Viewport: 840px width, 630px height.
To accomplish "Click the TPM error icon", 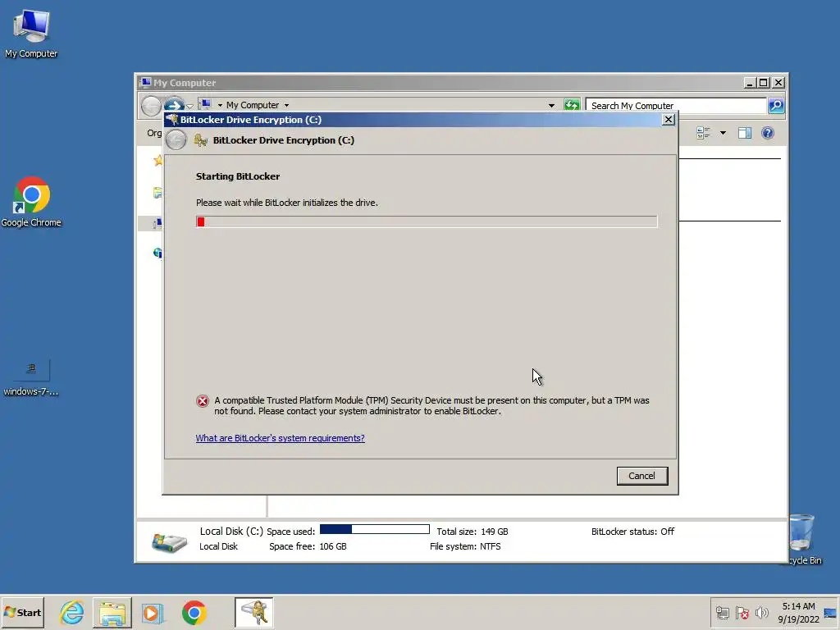I will (203, 400).
